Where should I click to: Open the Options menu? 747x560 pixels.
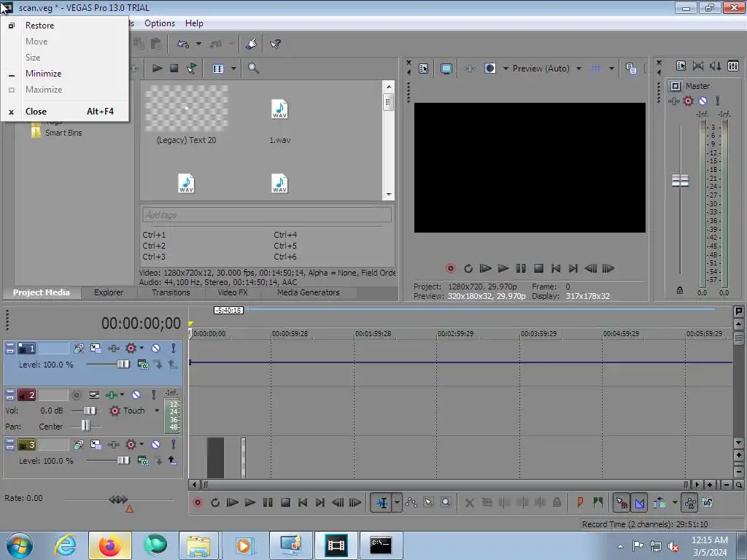coord(160,23)
